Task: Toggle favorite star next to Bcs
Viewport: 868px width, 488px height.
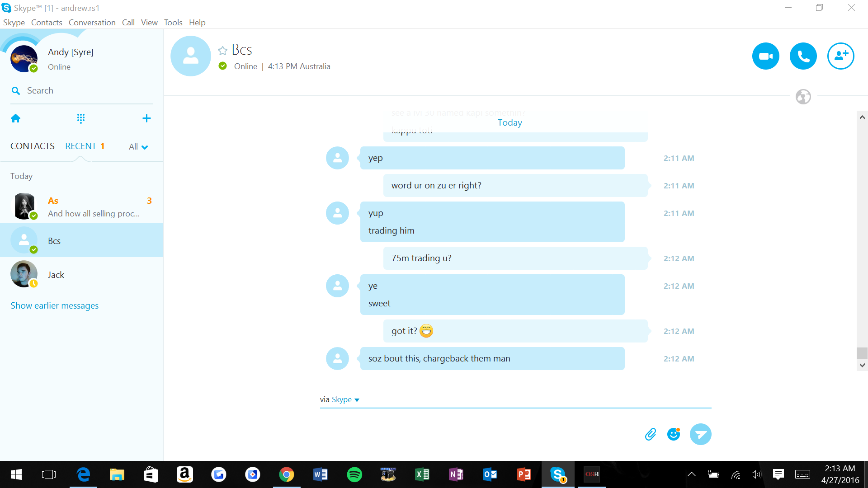Action: pyautogui.click(x=222, y=51)
